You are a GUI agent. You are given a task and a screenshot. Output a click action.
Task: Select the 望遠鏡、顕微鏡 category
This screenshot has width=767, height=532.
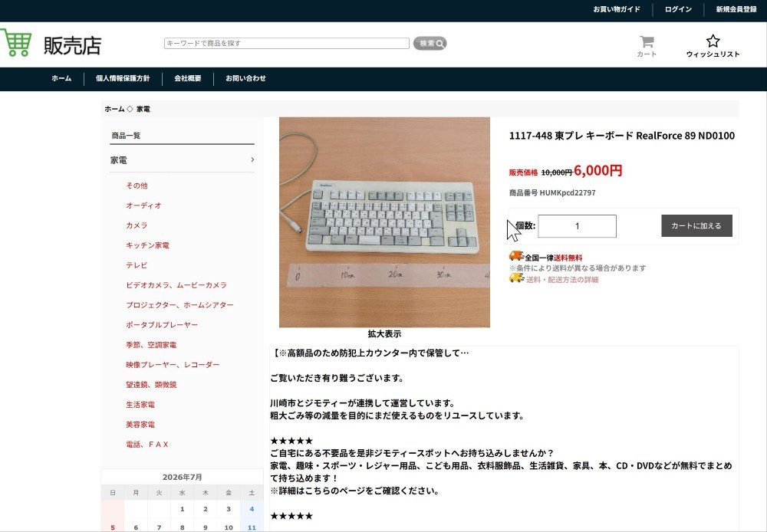(x=151, y=385)
